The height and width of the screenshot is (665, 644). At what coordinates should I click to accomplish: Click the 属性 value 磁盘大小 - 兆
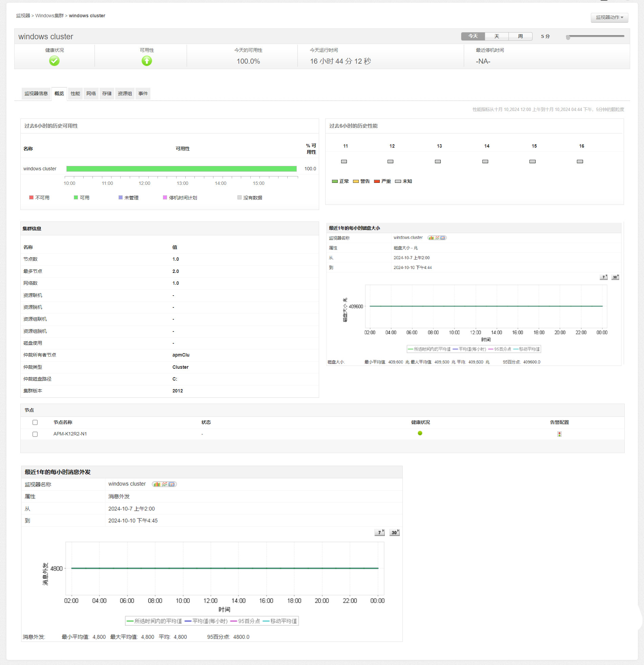pos(406,248)
